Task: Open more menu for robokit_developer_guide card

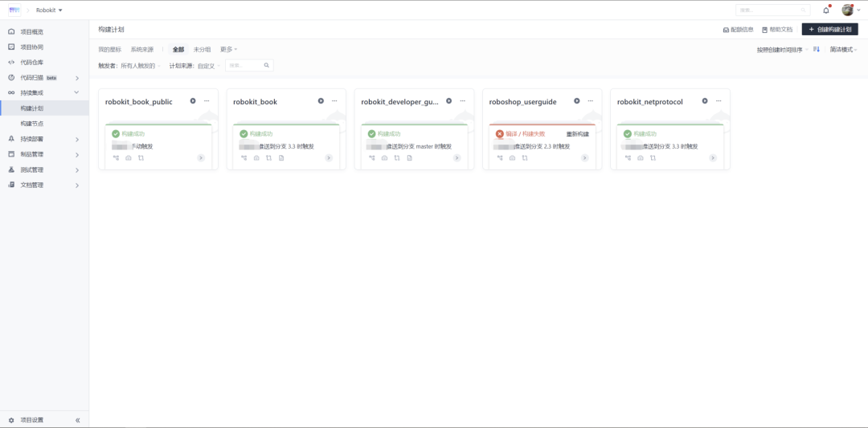Action: [462, 101]
